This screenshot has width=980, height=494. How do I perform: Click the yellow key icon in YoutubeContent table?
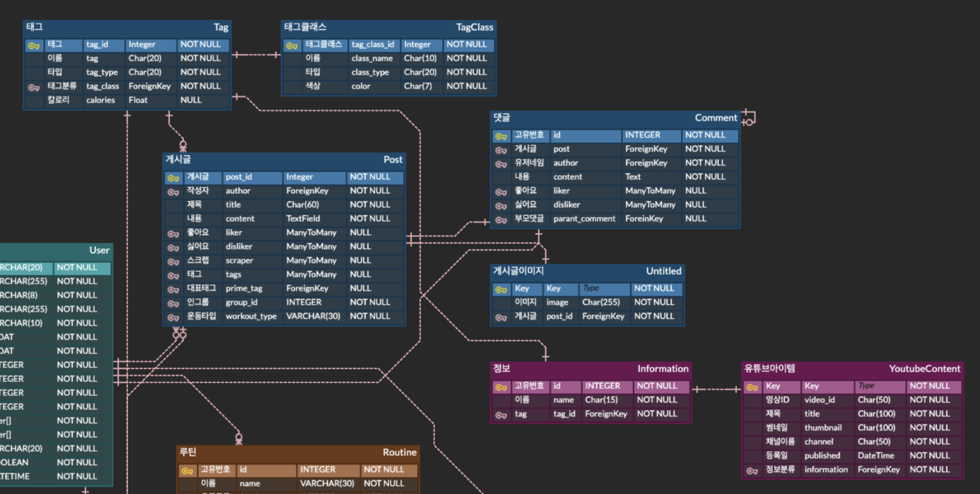pos(752,388)
